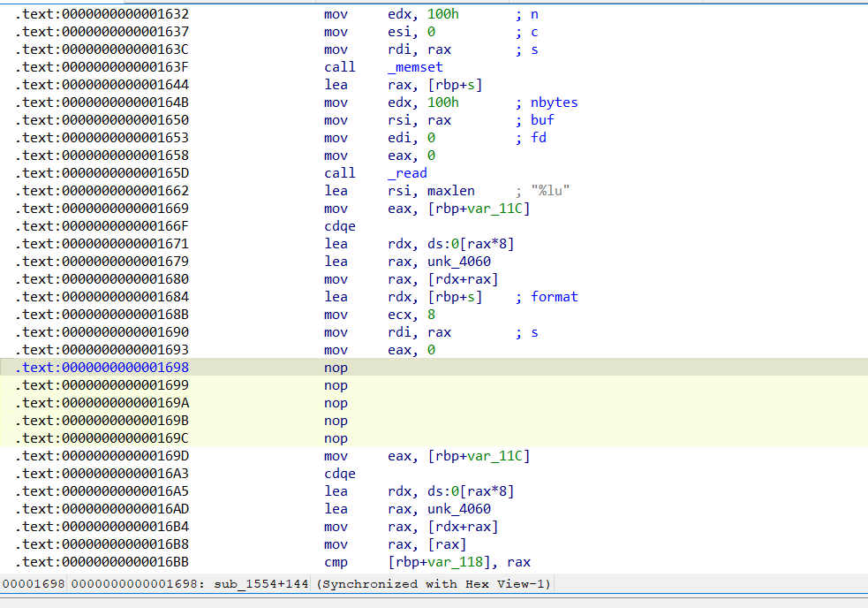Image resolution: width=868 pixels, height=608 pixels.
Task: Click the n comment at address 1632
Action: click(534, 14)
